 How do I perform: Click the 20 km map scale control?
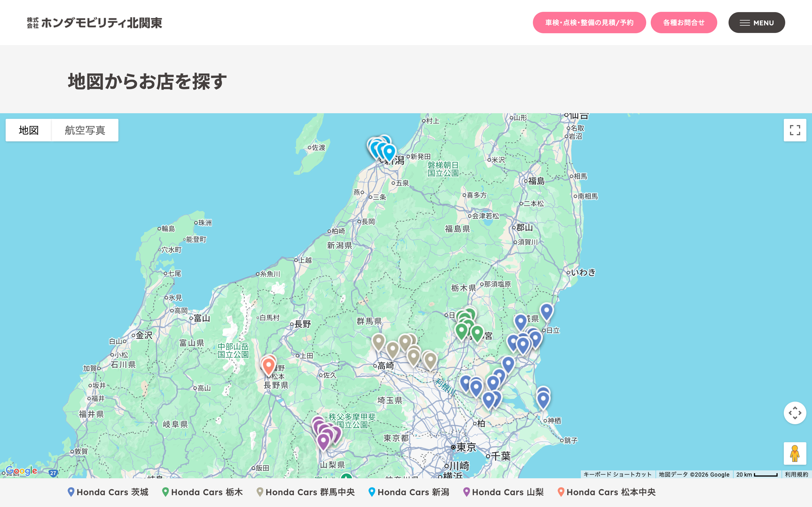point(757,475)
